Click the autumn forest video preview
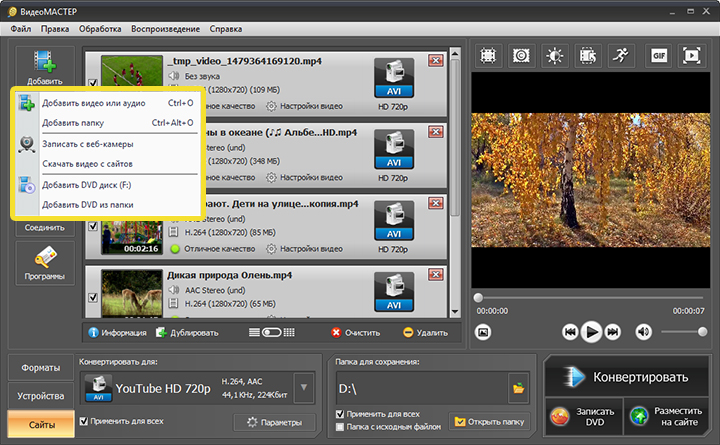The image size is (720, 445). tap(591, 180)
